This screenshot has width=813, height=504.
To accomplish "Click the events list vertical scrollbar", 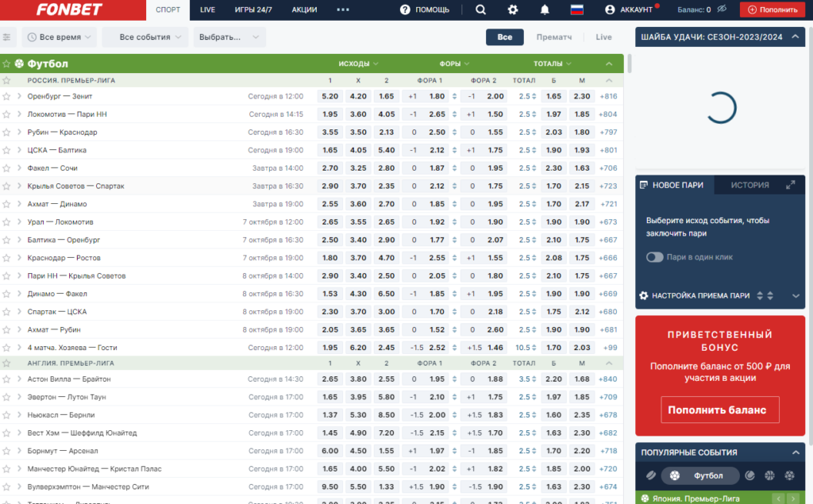I will pyautogui.click(x=629, y=63).
